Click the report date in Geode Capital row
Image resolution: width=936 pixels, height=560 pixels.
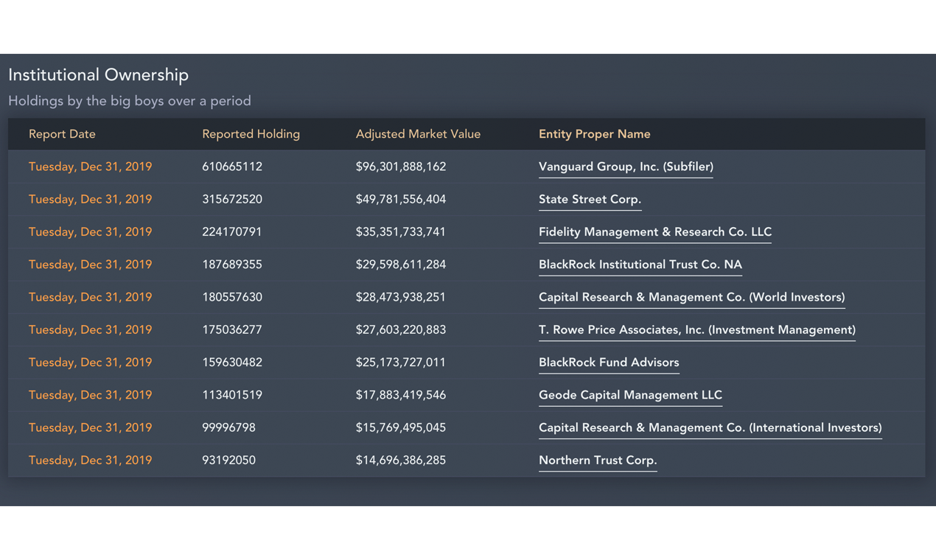[x=90, y=394]
